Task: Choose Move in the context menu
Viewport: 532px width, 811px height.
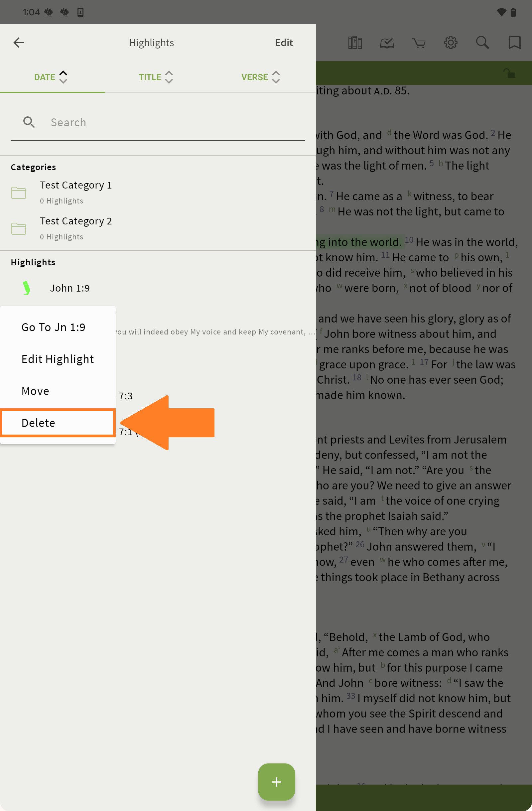Action: pyautogui.click(x=36, y=391)
